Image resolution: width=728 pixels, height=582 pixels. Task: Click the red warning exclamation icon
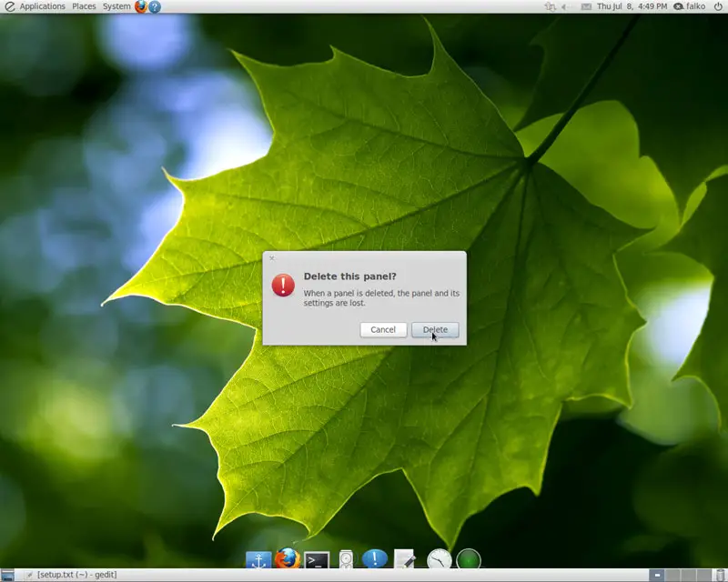[283, 285]
